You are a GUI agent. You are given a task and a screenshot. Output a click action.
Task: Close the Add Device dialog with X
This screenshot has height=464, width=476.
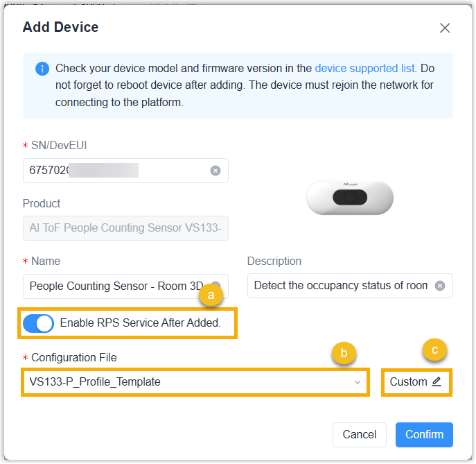pyautogui.click(x=445, y=28)
